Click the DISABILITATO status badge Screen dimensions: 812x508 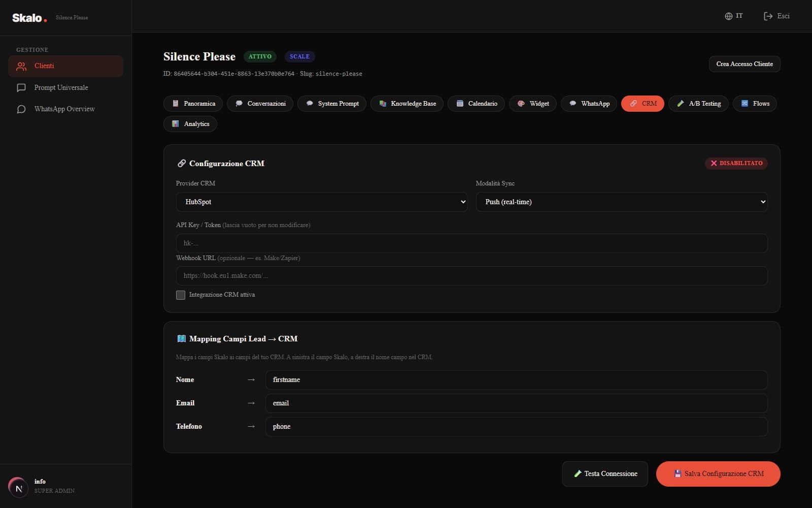coord(736,164)
